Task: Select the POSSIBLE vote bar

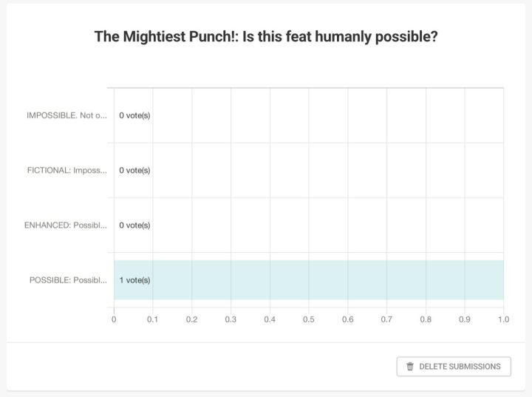Action: click(309, 280)
